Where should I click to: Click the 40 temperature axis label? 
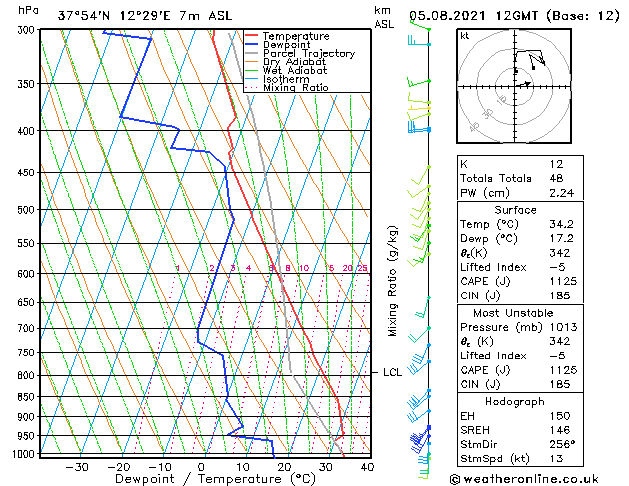tap(367, 467)
